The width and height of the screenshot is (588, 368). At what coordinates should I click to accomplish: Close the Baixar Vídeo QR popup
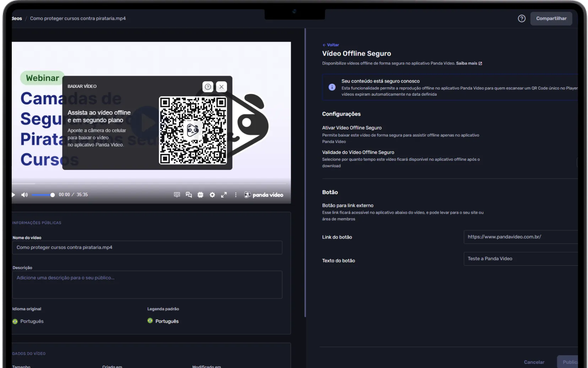coord(222,87)
